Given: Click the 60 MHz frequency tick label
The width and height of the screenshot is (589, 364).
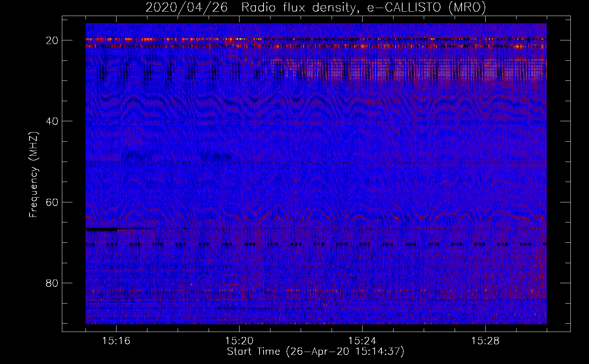Looking at the screenshot, I should pyautogui.click(x=52, y=202).
